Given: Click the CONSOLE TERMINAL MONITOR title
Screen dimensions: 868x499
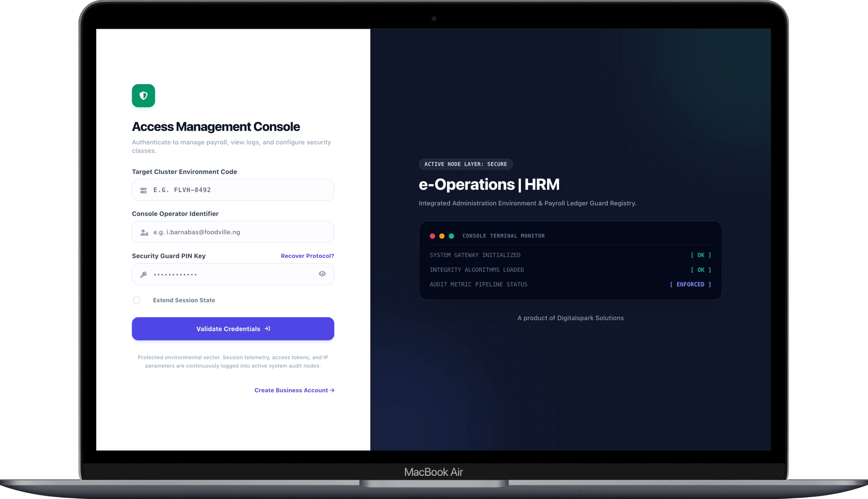Looking at the screenshot, I should point(503,236).
